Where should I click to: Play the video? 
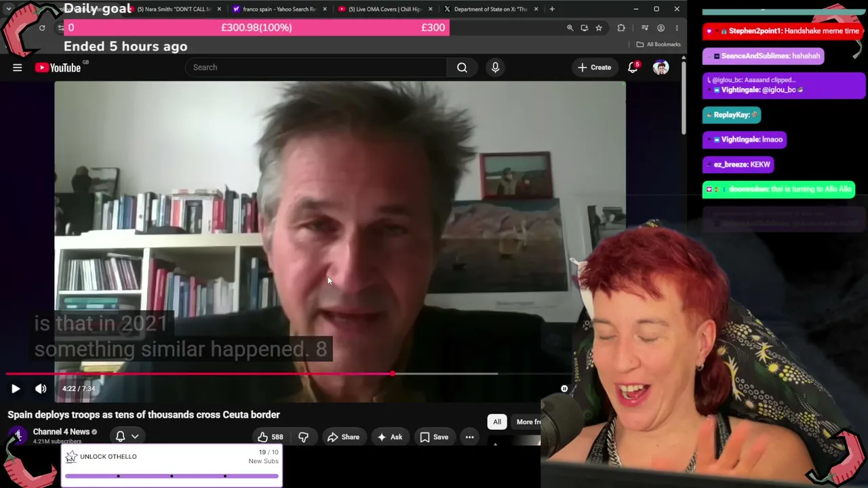(16, 388)
